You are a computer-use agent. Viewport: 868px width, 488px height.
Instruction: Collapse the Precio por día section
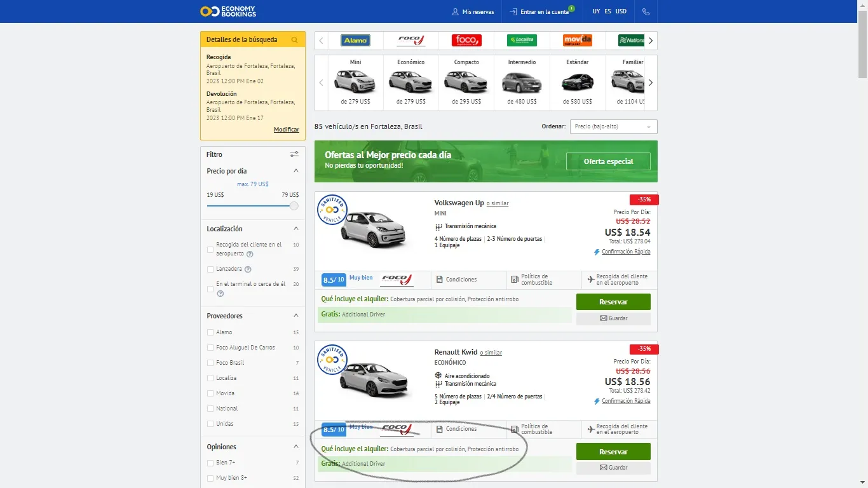click(x=295, y=171)
